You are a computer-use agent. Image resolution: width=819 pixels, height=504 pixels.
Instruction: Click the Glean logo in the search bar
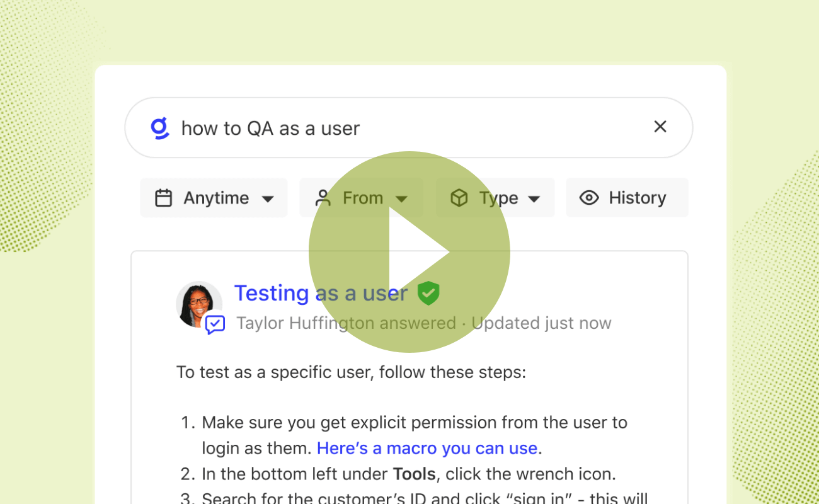(x=159, y=127)
